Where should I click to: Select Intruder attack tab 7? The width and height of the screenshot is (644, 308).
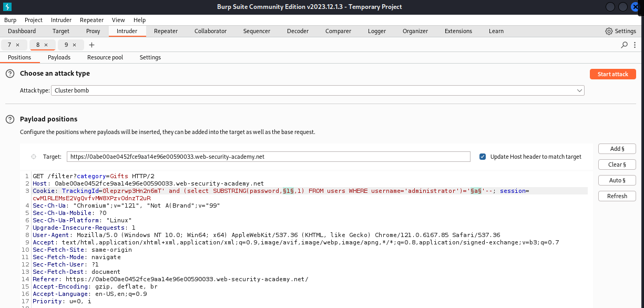pos(9,45)
